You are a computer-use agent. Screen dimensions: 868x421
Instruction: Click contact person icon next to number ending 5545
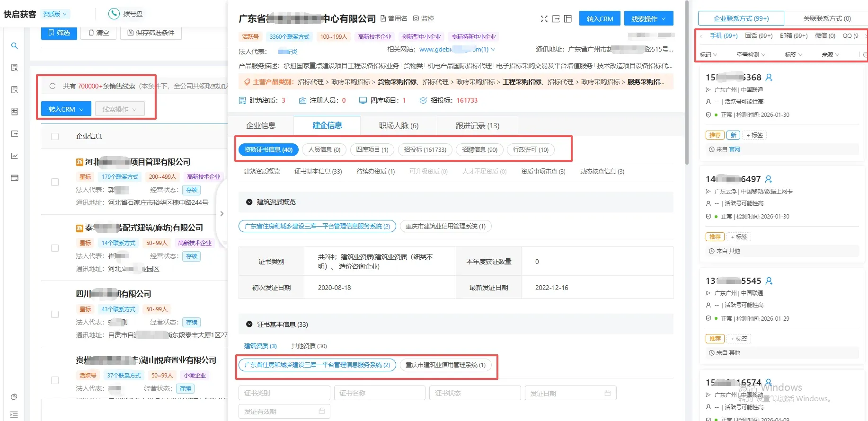769,281
